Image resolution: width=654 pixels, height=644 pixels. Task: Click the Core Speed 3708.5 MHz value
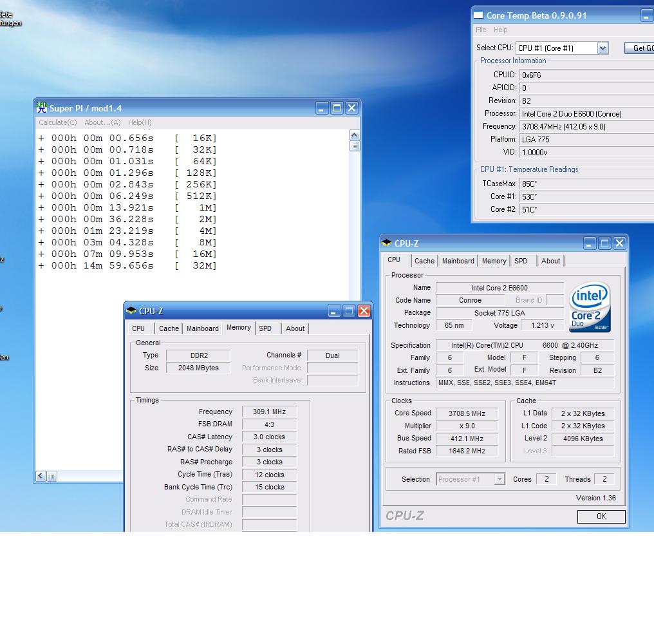[x=467, y=413]
